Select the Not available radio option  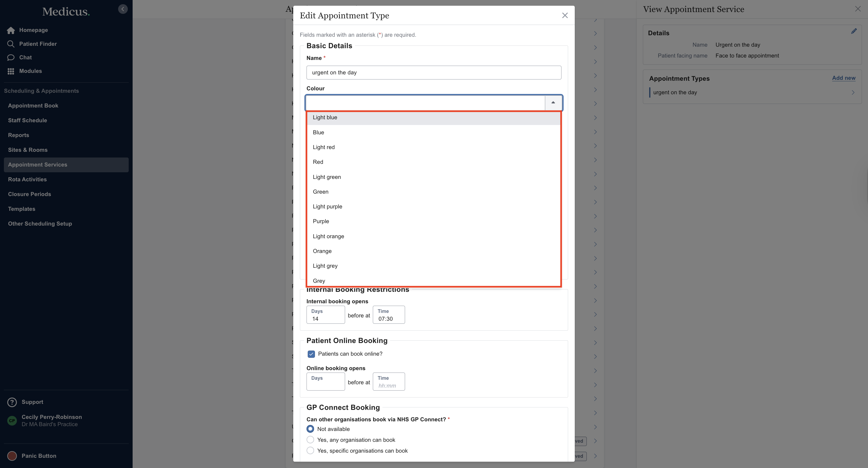point(310,429)
